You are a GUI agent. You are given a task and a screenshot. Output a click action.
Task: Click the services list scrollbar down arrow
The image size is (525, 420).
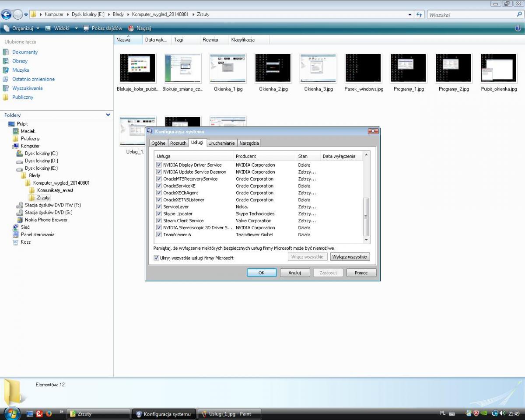367,240
